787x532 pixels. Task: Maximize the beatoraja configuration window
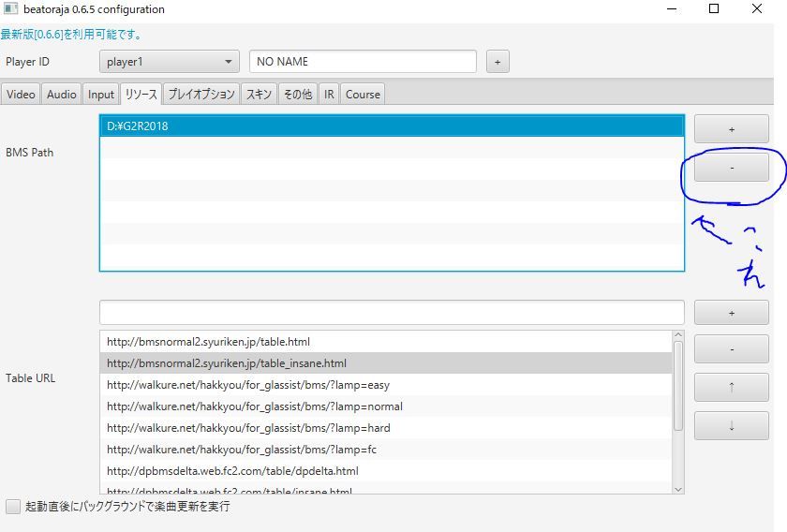(x=714, y=9)
